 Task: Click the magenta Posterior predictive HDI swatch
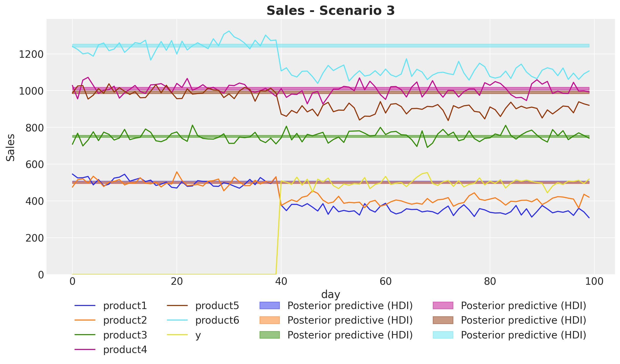click(x=443, y=305)
